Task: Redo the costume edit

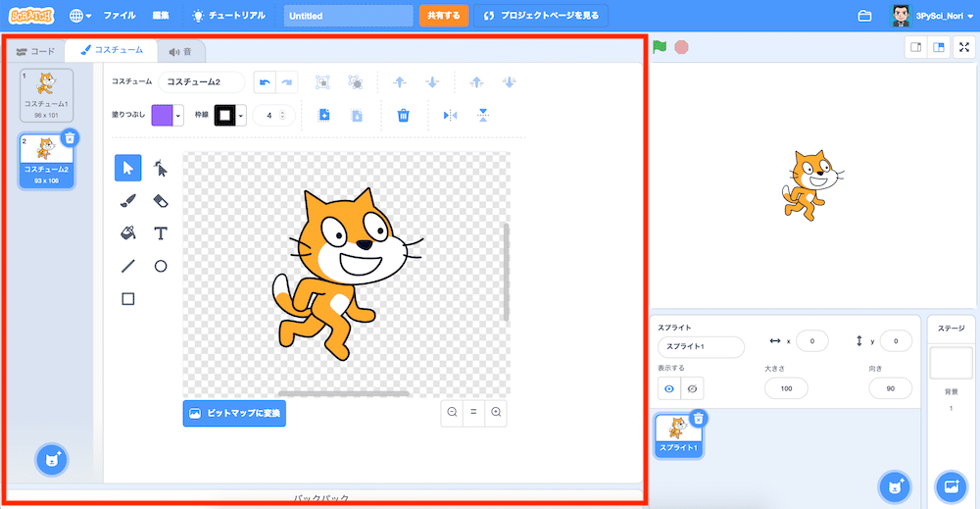Action: (287, 82)
